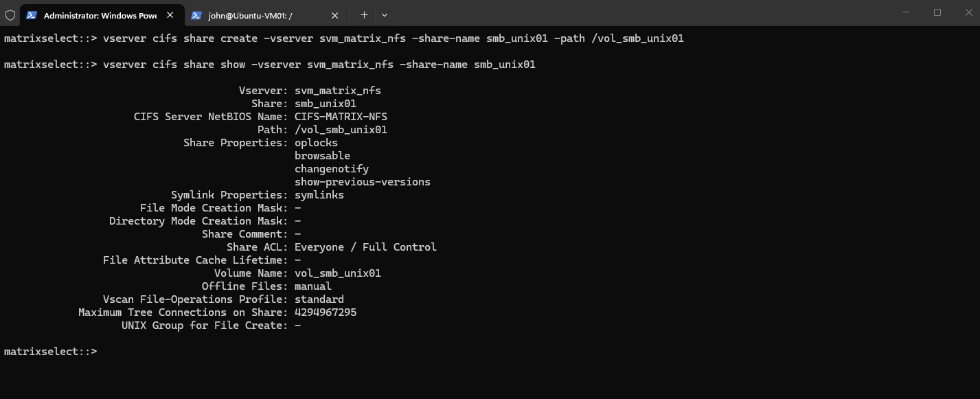Switch to the john@Ubuntu-VM01 tab

point(265,14)
